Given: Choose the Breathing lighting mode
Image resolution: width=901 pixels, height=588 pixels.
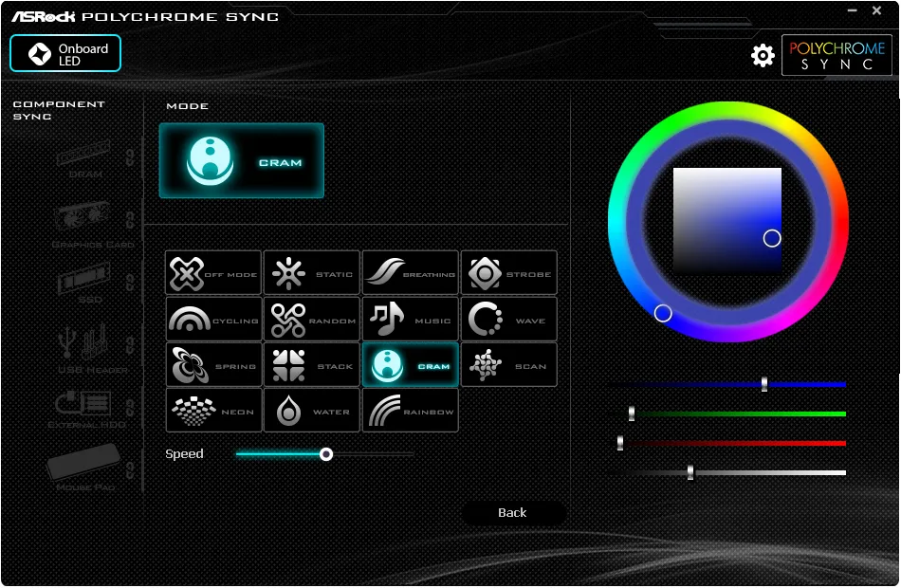Looking at the screenshot, I should point(411,273).
